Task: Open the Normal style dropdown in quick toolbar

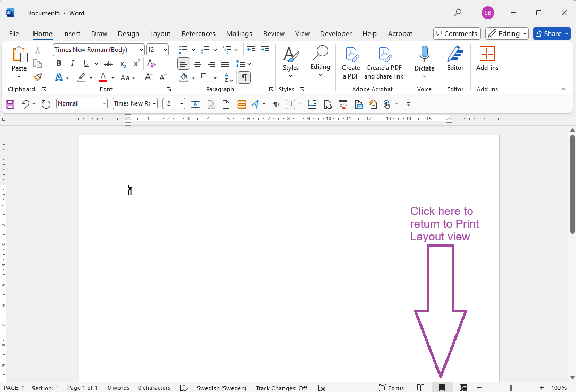Action: tap(105, 104)
